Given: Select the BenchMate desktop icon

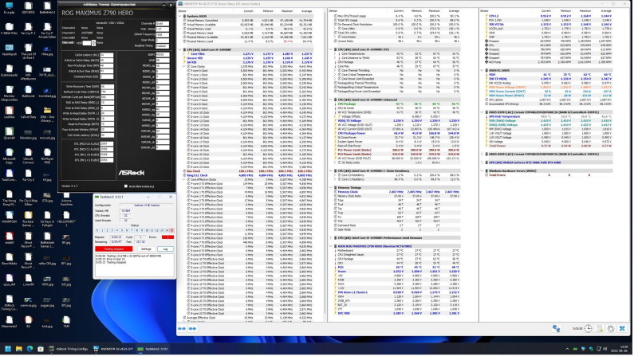Looking at the screenshot, I should (9, 259).
